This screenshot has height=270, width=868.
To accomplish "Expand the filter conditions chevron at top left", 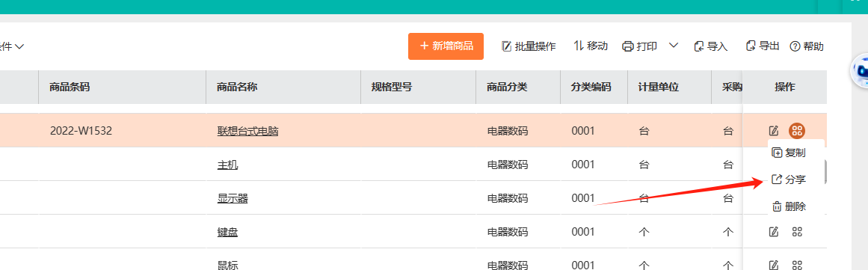I will [x=19, y=46].
